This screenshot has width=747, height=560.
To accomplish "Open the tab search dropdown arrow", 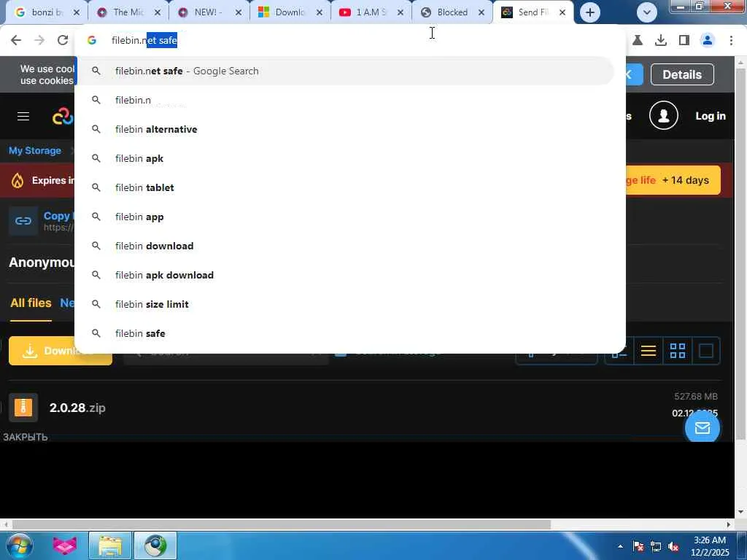I will [647, 12].
